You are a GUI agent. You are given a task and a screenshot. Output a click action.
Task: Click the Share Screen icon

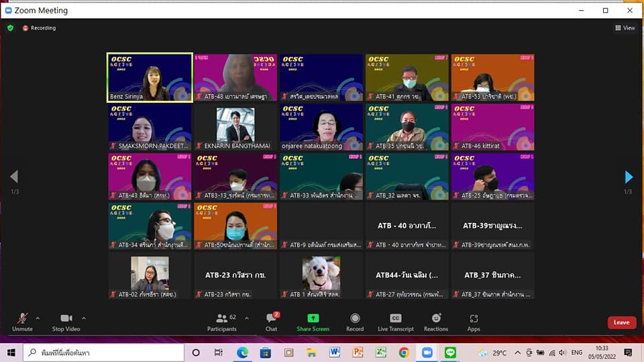click(x=313, y=320)
